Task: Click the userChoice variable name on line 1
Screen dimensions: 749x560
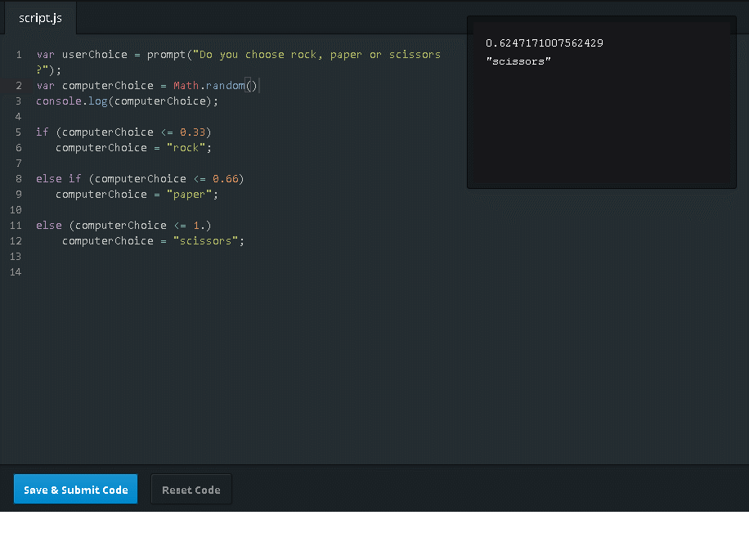Action: 95,55
